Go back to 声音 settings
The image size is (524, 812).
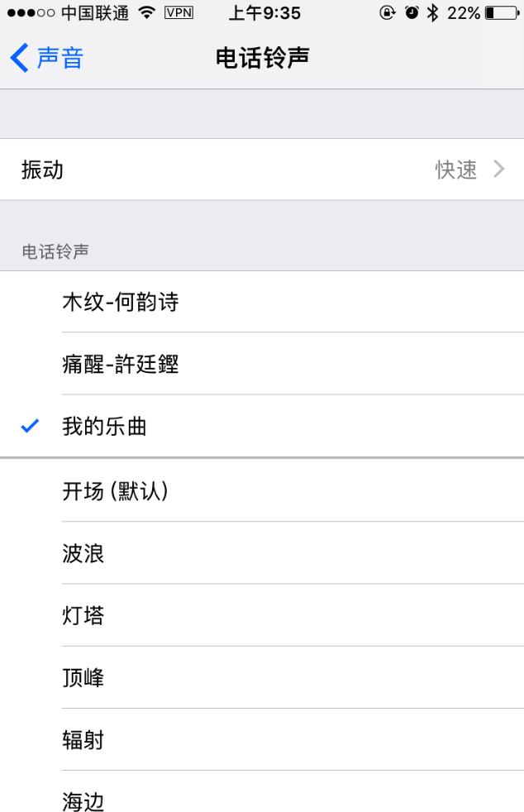pos(46,58)
